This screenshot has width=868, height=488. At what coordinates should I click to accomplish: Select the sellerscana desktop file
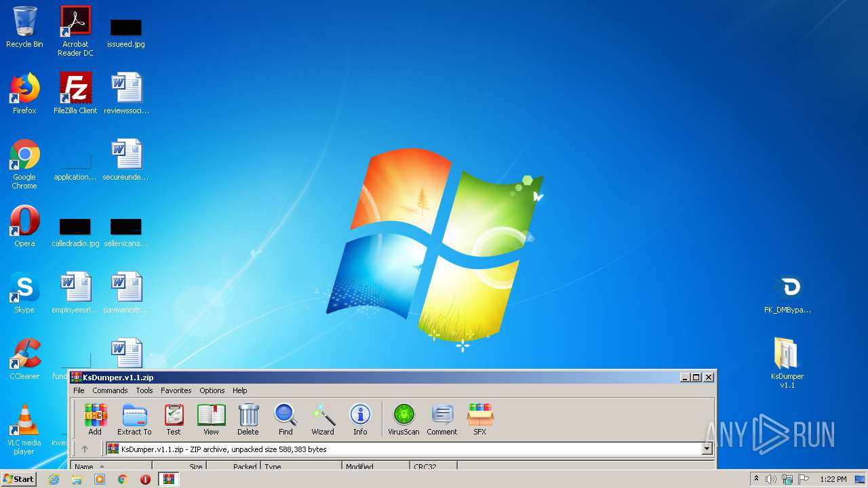[126, 232]
